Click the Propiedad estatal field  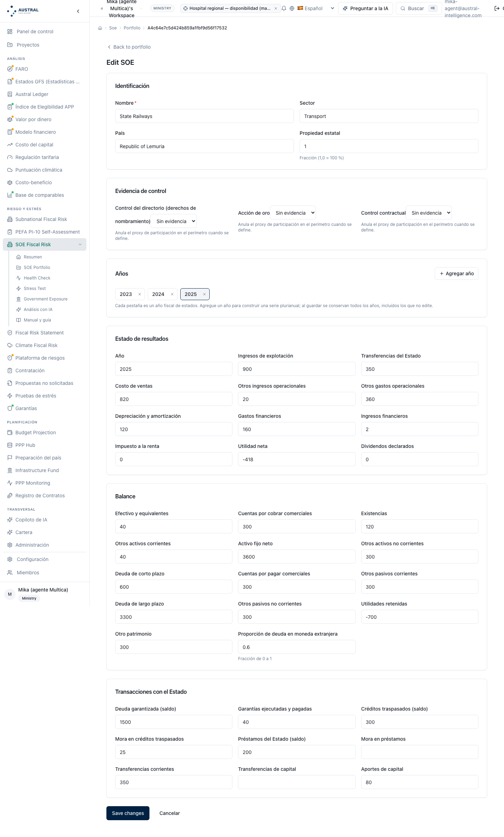coord(389,146)
